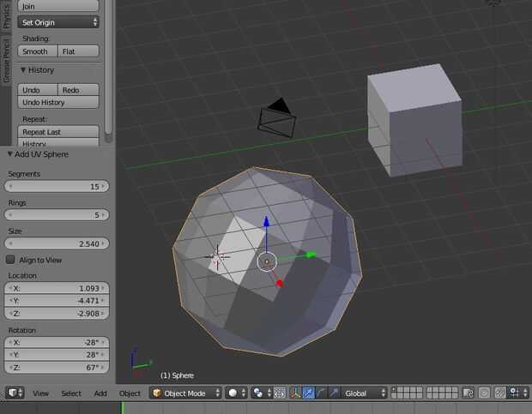The height and width of the screenshot is (414, 532).
Task: Open the 3D View editor type selector
Action: [15, 393]
